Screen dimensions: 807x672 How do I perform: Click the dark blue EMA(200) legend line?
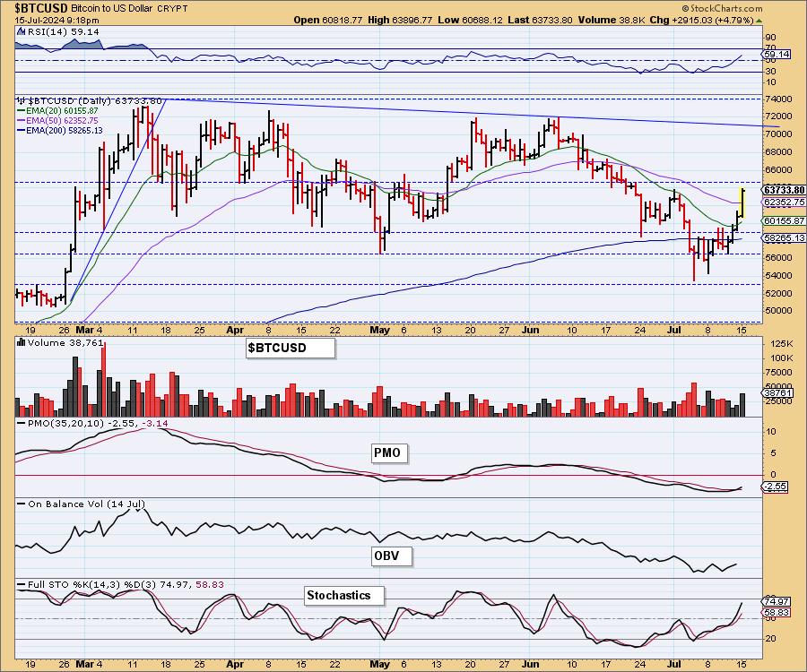point(22,131)
